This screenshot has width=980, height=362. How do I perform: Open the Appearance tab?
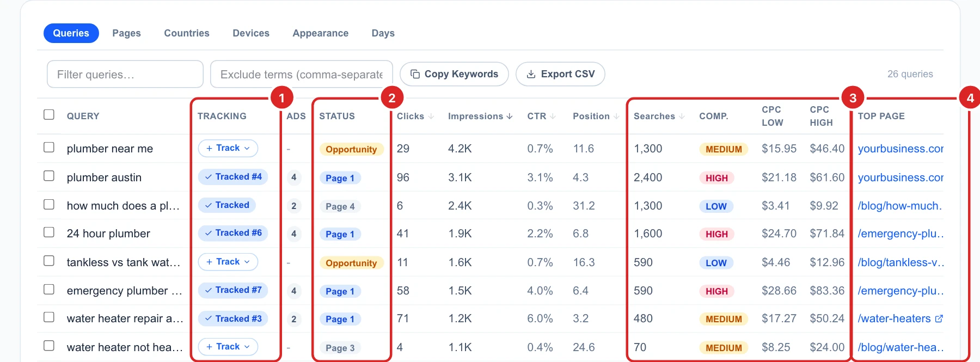[x=320, y=33]
